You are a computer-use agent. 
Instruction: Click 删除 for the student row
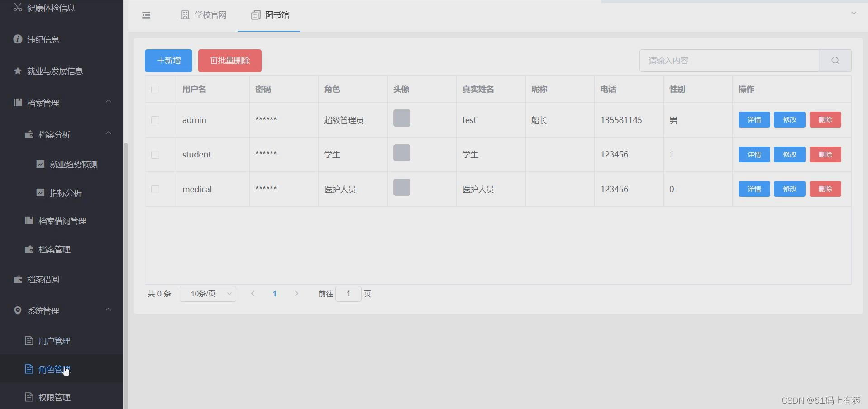tap(825, 154)
